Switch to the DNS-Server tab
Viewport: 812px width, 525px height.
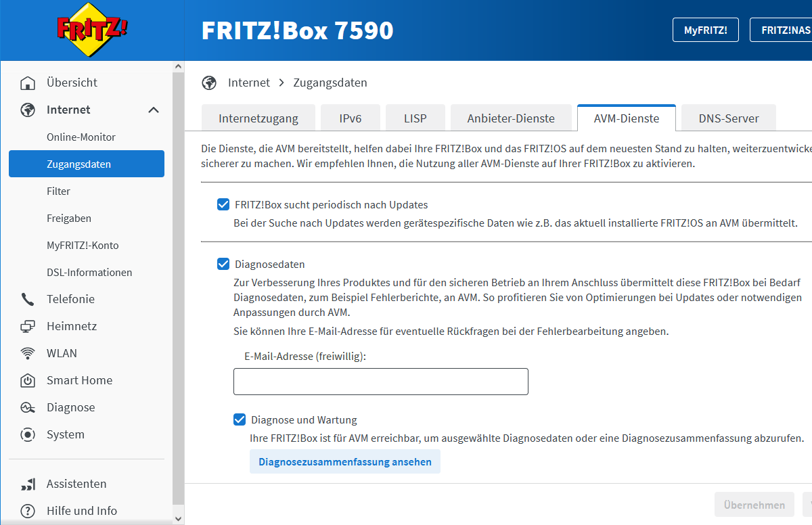pyautogui.click(x=728, y=118)
